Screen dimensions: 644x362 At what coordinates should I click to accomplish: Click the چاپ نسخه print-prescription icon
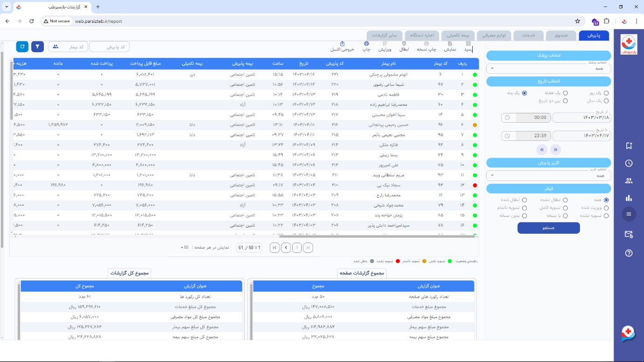426,44
